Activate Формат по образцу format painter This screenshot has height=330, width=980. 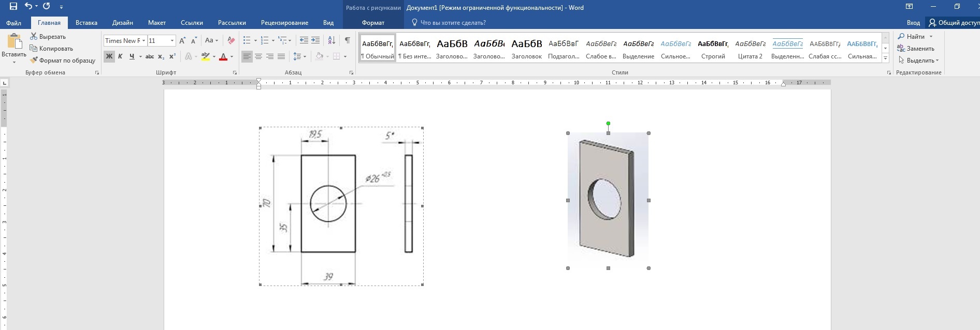[63, 61]
